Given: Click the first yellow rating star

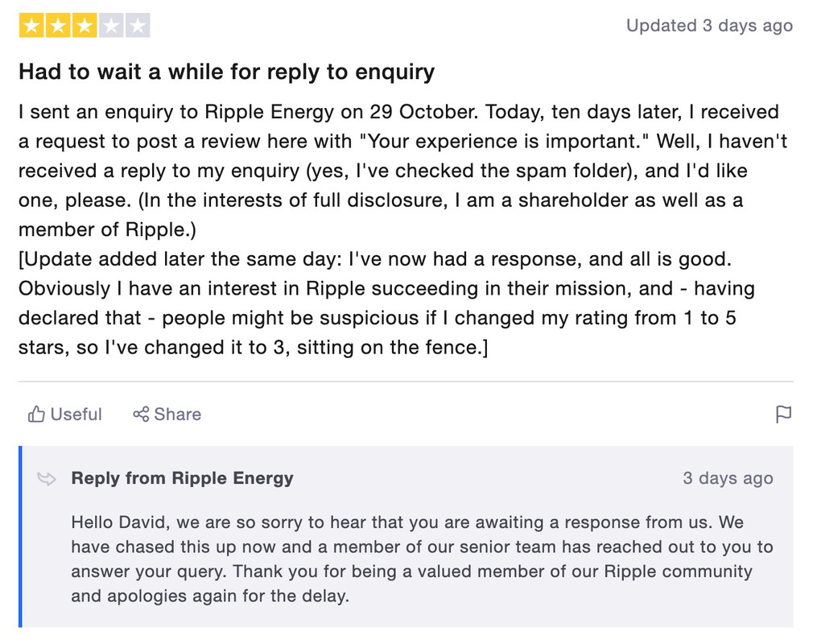Looking at the screenshot, I should pyautogui.click(x=31, y=26).
